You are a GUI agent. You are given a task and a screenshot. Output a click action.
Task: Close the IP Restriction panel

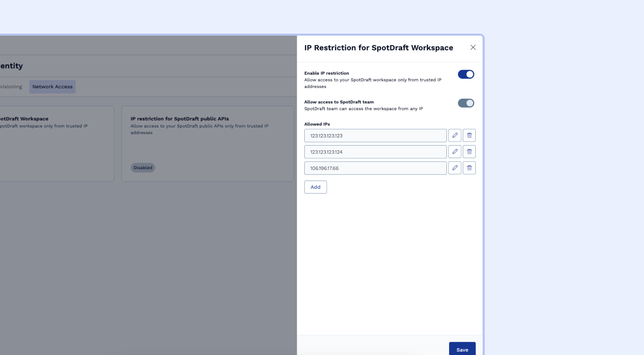[473, 47]
